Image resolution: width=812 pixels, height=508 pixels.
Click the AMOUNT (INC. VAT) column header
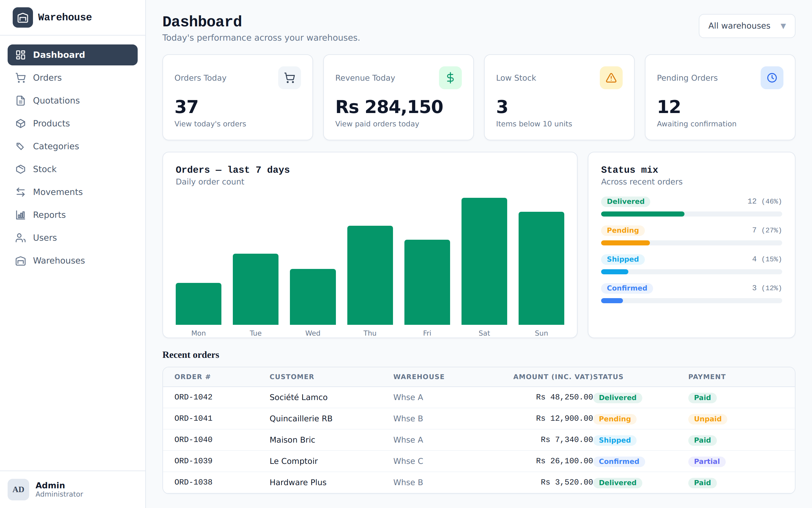(553, 377)
